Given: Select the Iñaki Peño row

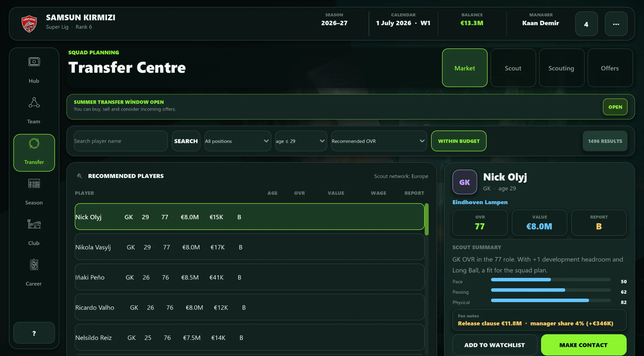Looking at the screenshot, I should pyautogui.click(x=250, y=277).
